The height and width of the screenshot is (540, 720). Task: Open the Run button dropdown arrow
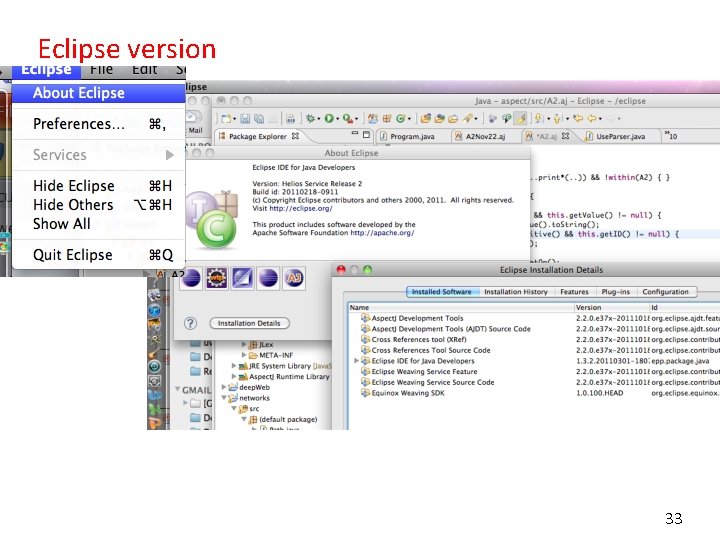(x=338, y=119)
